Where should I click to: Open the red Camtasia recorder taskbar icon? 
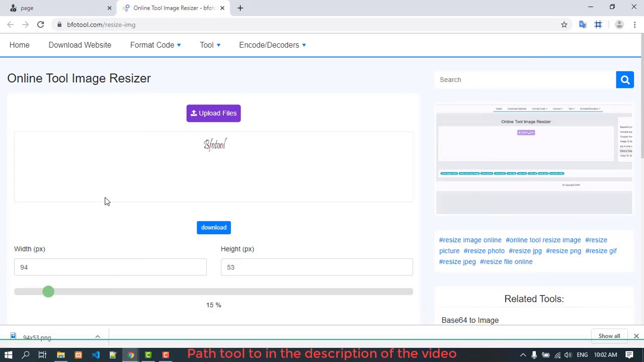pos(166,355)
